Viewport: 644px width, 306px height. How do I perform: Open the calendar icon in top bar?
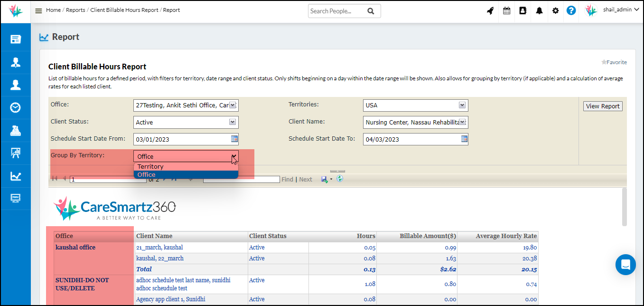(x=506, y=10)
